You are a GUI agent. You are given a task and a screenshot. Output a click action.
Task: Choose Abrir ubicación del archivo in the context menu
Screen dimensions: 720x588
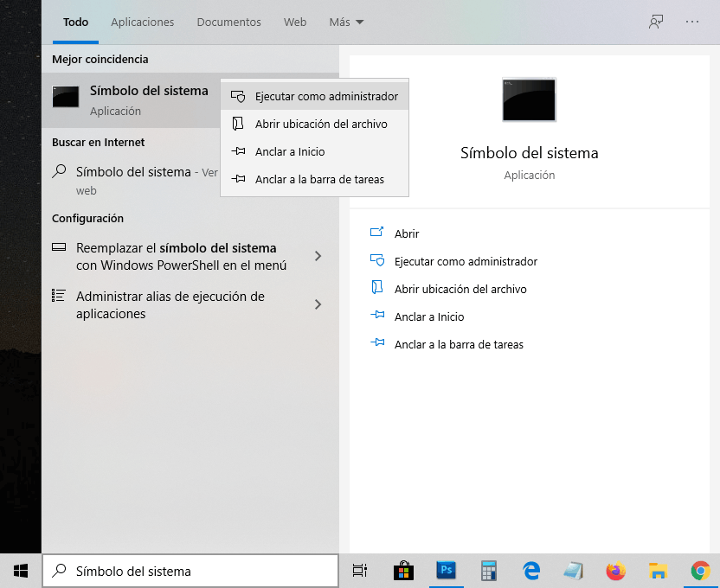[x=314, y=124]
